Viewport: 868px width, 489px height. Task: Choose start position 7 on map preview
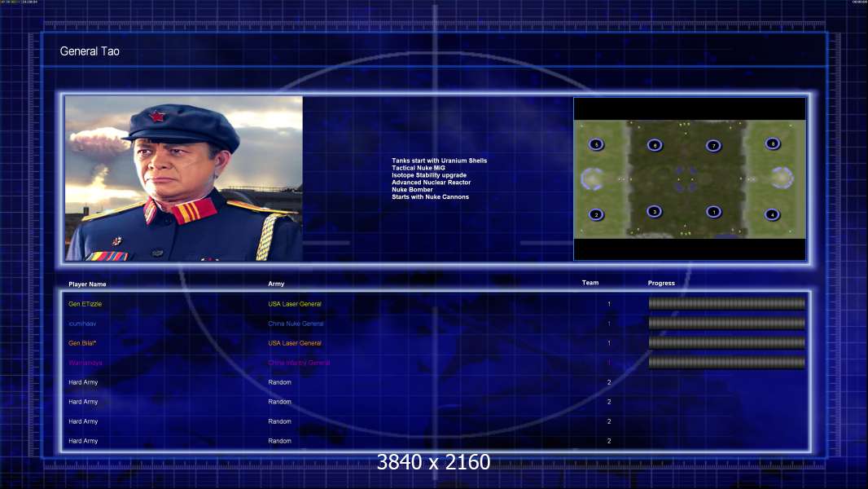713,146
